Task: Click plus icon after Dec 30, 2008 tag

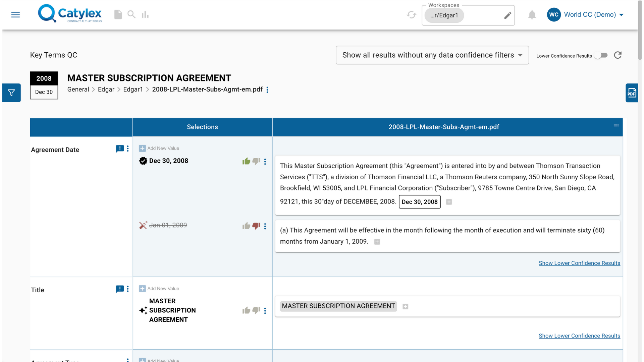Action: tap(449, 202)
